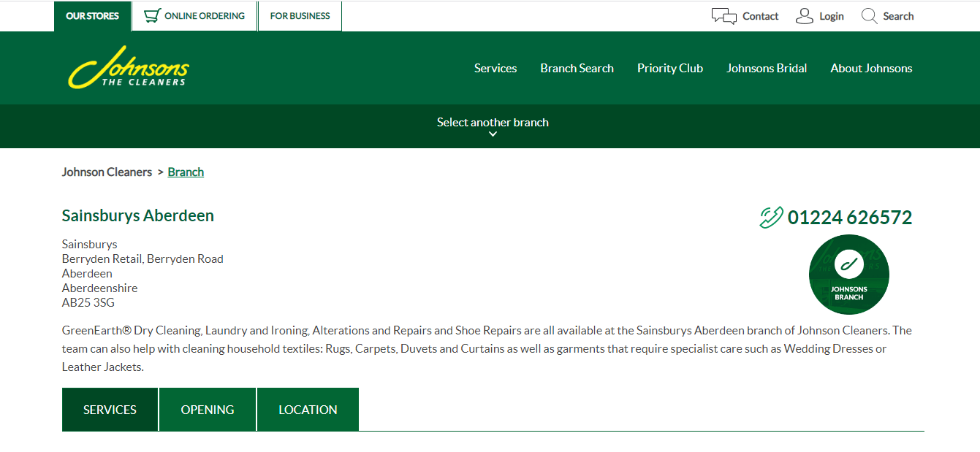Select the LOCATION tab
Screen dimensions: 980x452
[x=308, y=410]
